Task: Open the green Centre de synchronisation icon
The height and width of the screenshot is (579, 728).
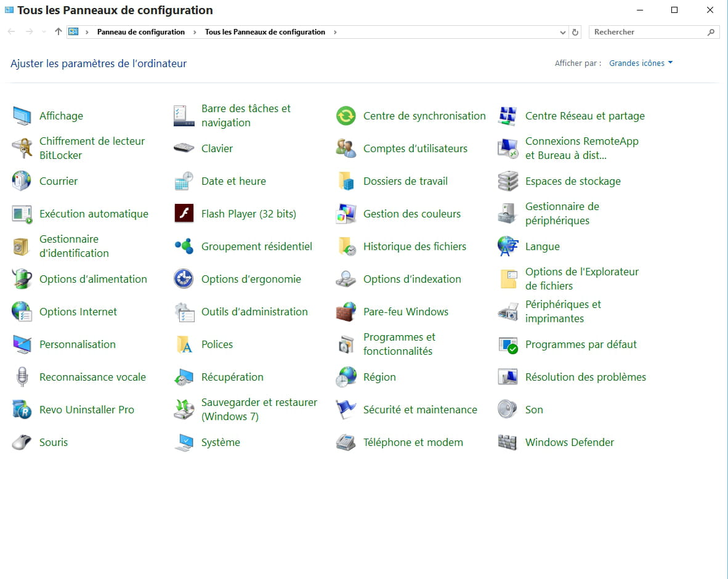Action: [x=346, y=116]
